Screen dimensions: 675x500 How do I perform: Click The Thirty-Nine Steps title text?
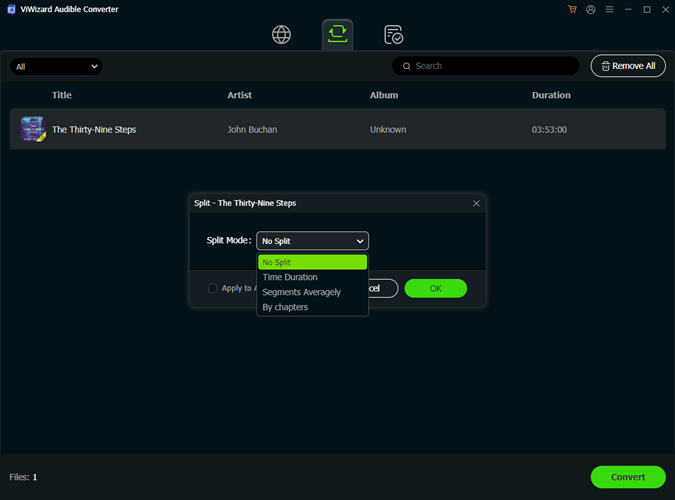pos(94,130)
